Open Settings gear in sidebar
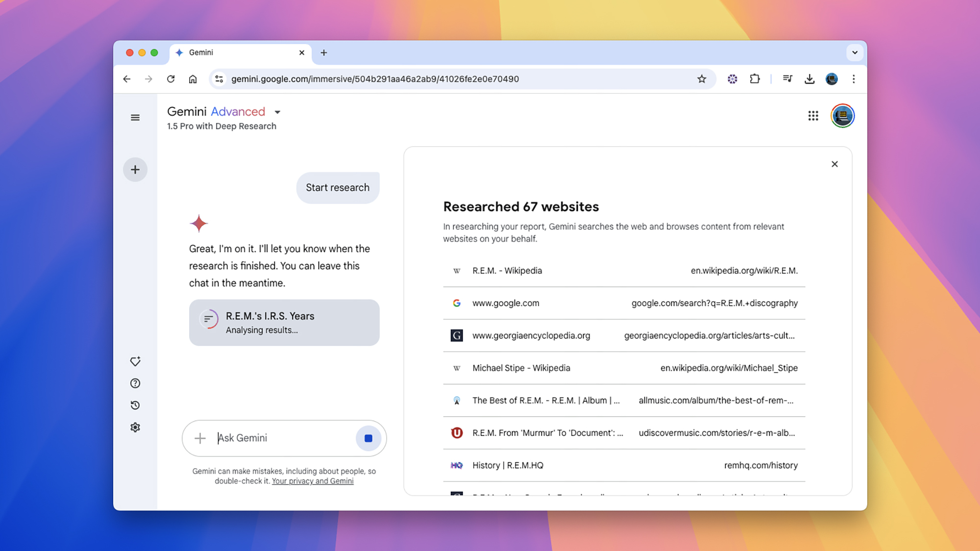Viewport: 980px width, 551px height. [x=135, y=428]
